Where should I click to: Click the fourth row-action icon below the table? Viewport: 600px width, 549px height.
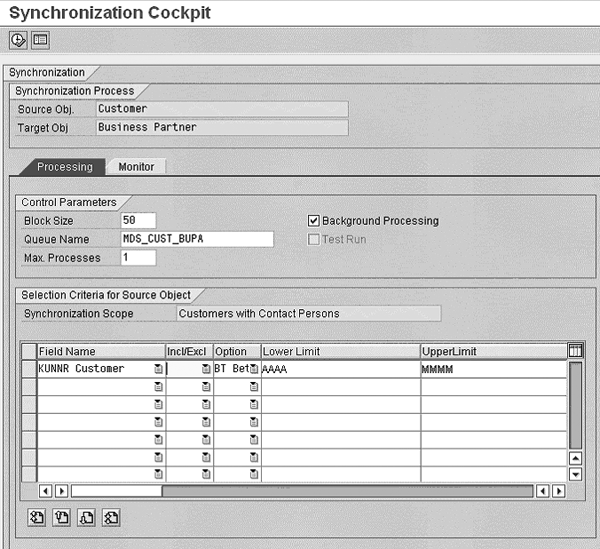point(111,517)
